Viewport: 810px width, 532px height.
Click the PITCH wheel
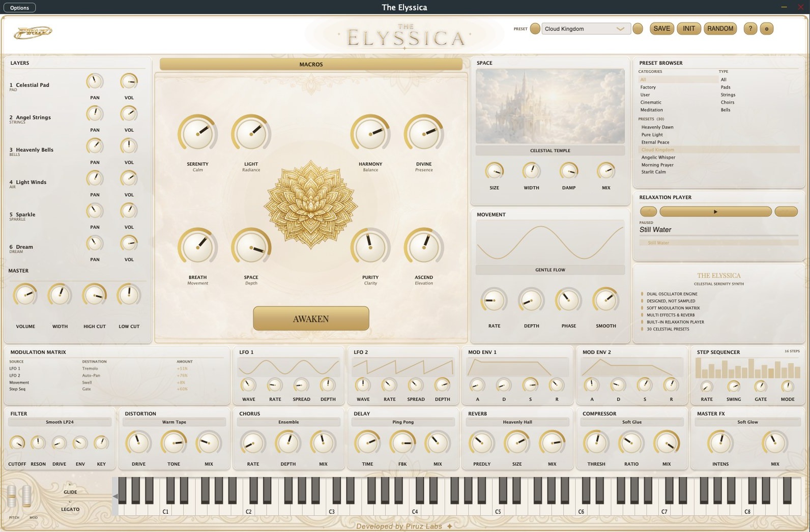(12, 496)
